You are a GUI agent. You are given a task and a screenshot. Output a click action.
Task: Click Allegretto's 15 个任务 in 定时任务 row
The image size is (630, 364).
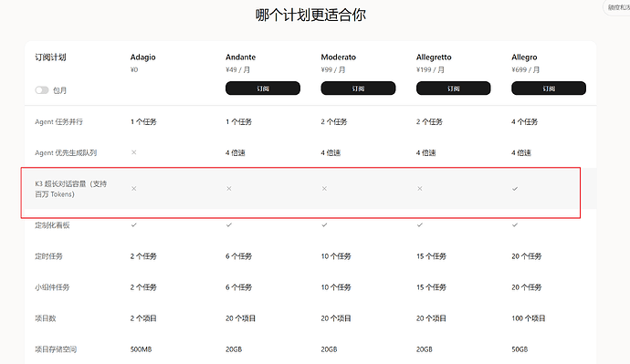coord(431,256)
